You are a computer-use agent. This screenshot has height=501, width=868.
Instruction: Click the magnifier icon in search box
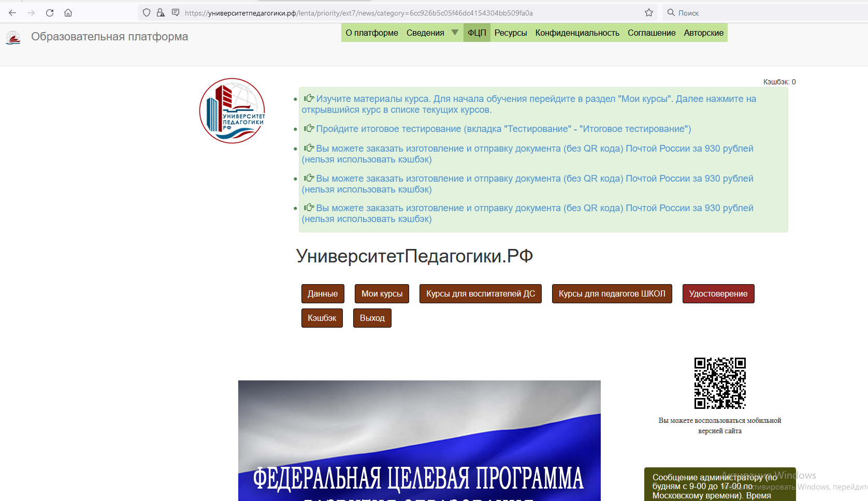(671, 13)
